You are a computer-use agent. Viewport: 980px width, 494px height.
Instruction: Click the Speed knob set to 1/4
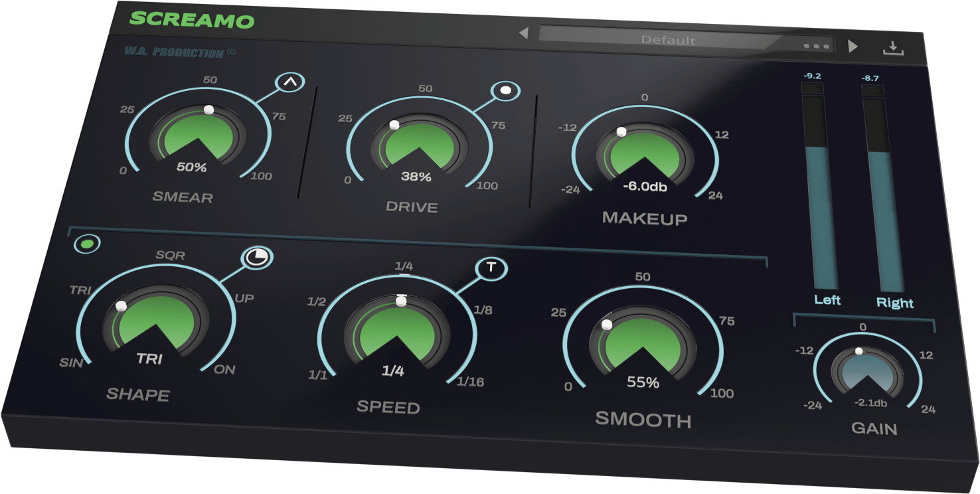pyautogui.click(x=396, y=333)
